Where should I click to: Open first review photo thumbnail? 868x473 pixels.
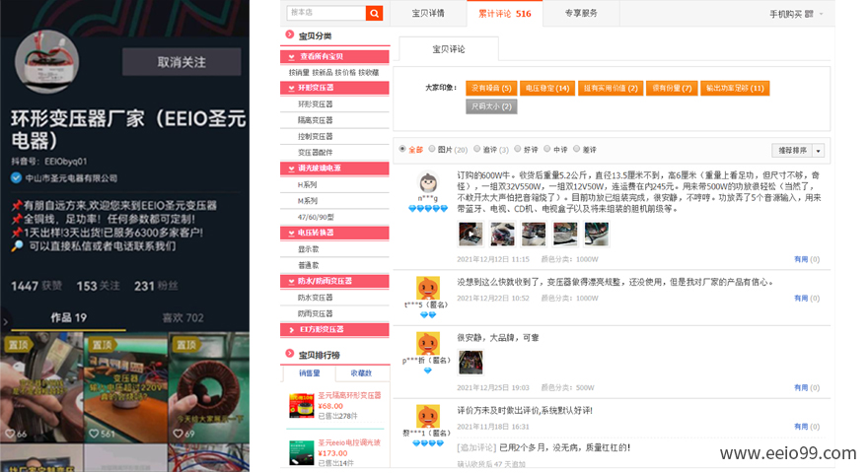click(470, 234)
